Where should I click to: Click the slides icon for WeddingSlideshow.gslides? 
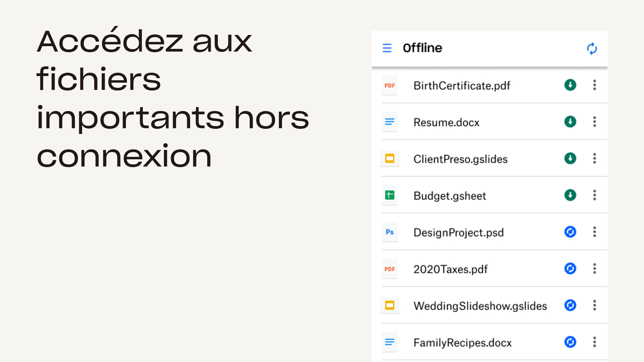(x=390, y=305)
